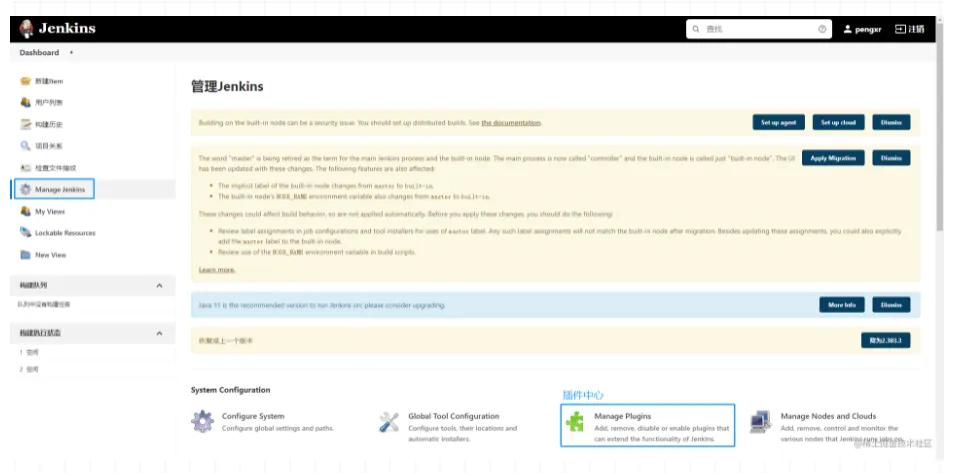Open the pengxr user profile
Screen dimensions: 954x473
[x=862, y=29]
